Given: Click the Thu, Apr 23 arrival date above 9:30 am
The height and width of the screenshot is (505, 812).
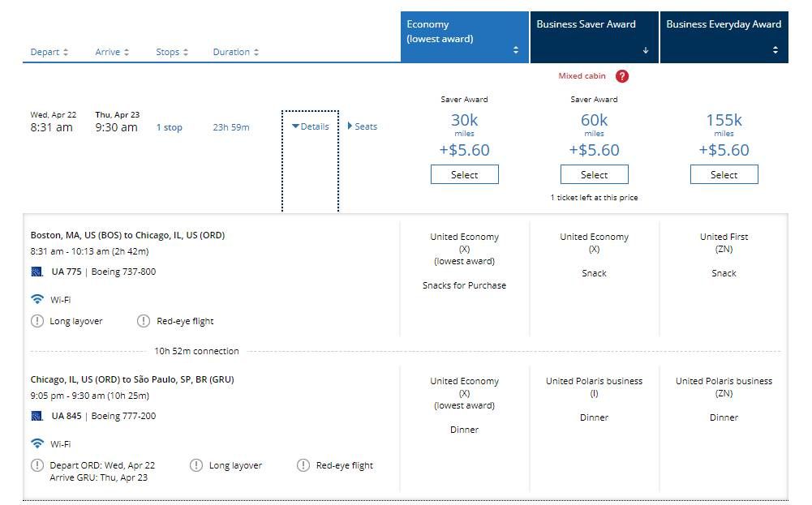Looking at the screenshot, I should [x=118, y=115].
